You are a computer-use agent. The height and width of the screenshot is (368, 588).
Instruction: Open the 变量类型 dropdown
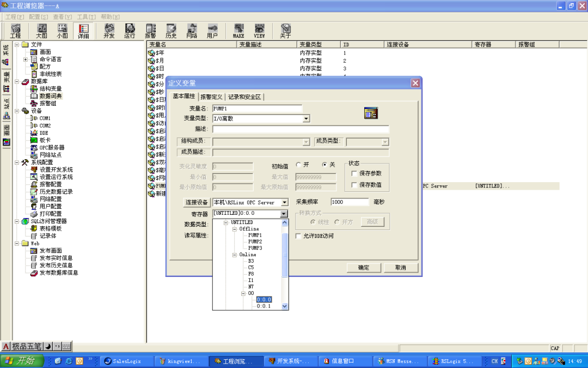click(305, 118)
